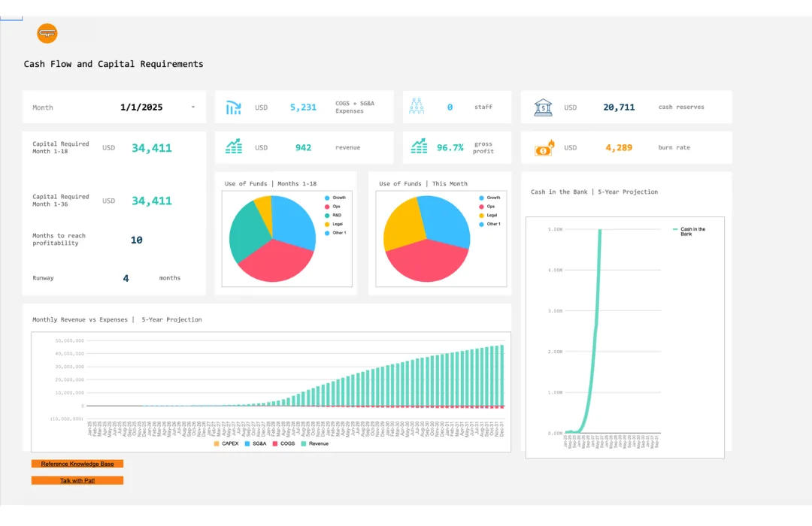This screenshot has width=812, height=526.
Task: Click the orange company logo icon
Action: pos(47,34)
